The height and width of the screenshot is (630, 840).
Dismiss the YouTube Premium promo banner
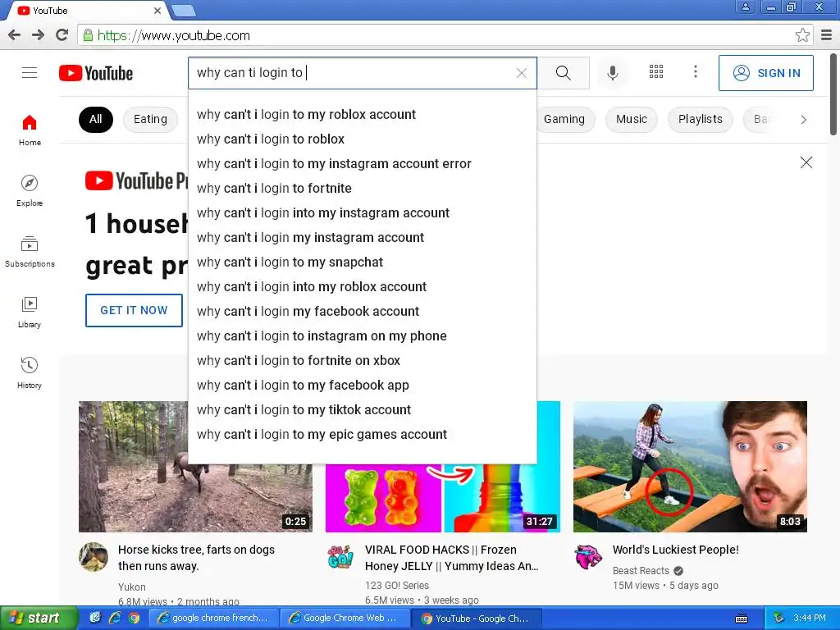pyautogui.click(x=806, y=162)
